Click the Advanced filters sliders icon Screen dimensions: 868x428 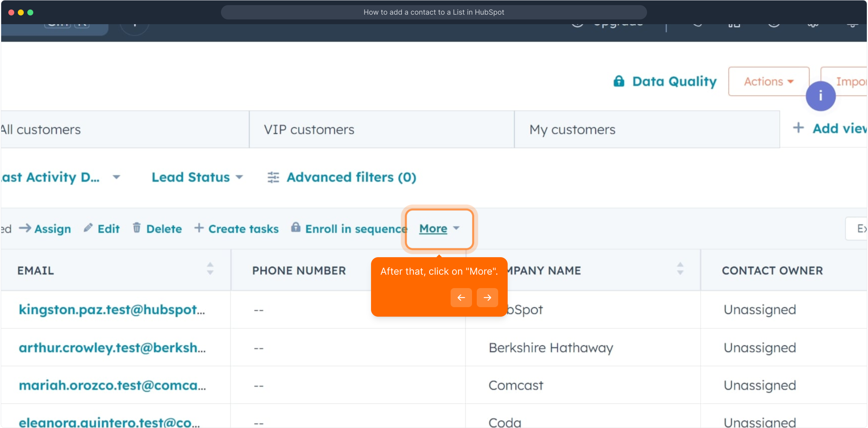(273, 177)
